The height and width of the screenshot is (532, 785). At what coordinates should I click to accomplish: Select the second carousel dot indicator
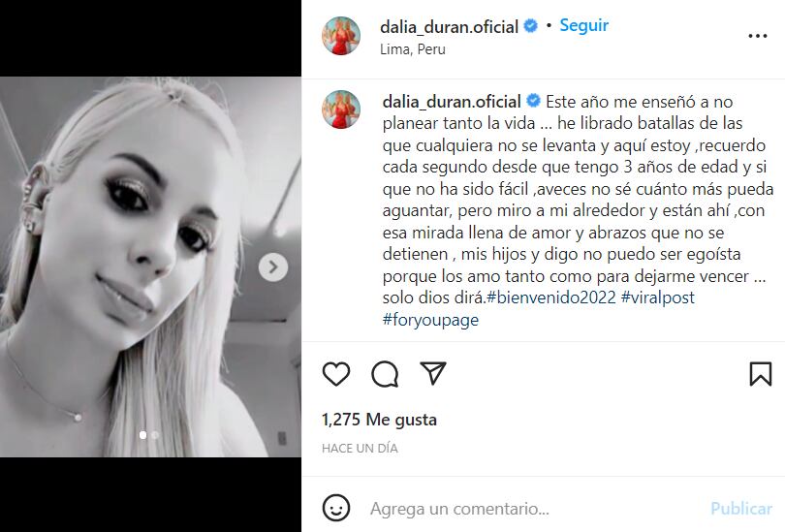point(155,435)
